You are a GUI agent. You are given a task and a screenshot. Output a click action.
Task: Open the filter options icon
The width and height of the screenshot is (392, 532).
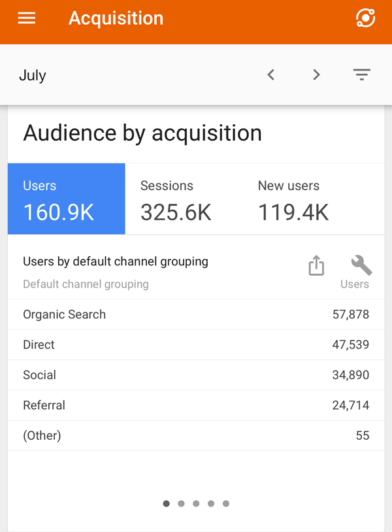[x=362, y=75]
